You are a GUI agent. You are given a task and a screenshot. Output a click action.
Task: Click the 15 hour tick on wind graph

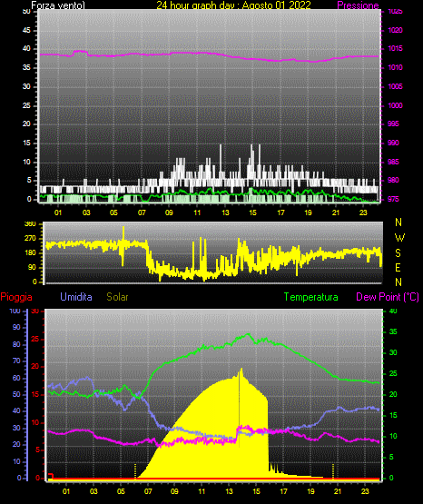[x=252, y=212]
